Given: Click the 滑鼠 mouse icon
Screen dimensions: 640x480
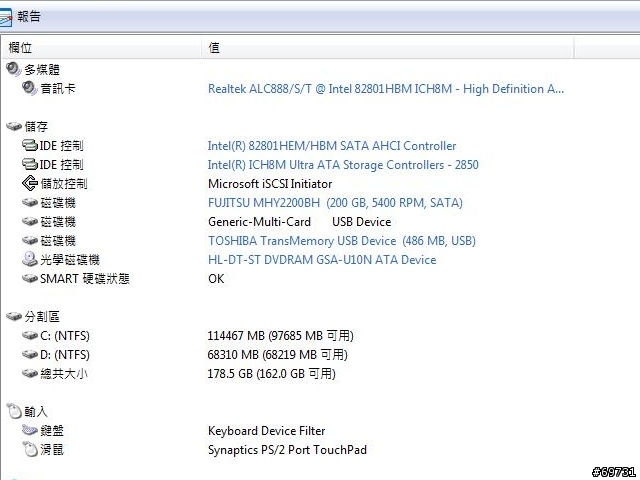Looking at the screenshot, I should point(30,449).
